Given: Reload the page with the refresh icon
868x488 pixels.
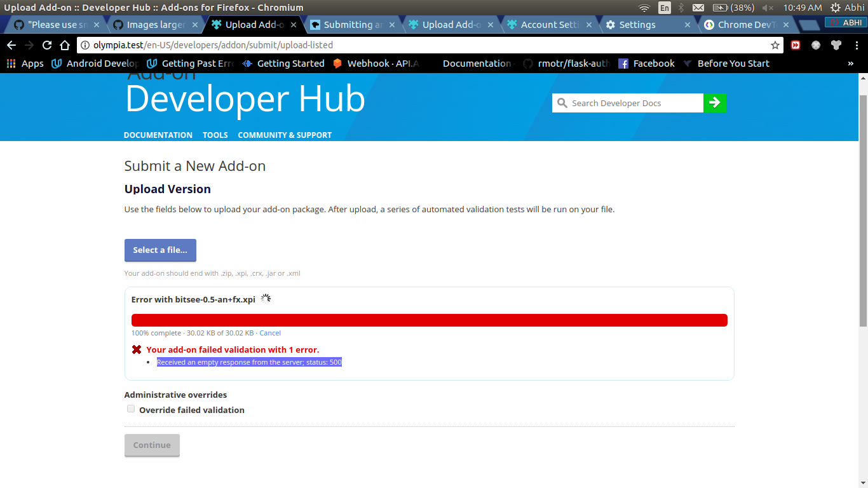Looking at the screenshot, I should point(46,45).
